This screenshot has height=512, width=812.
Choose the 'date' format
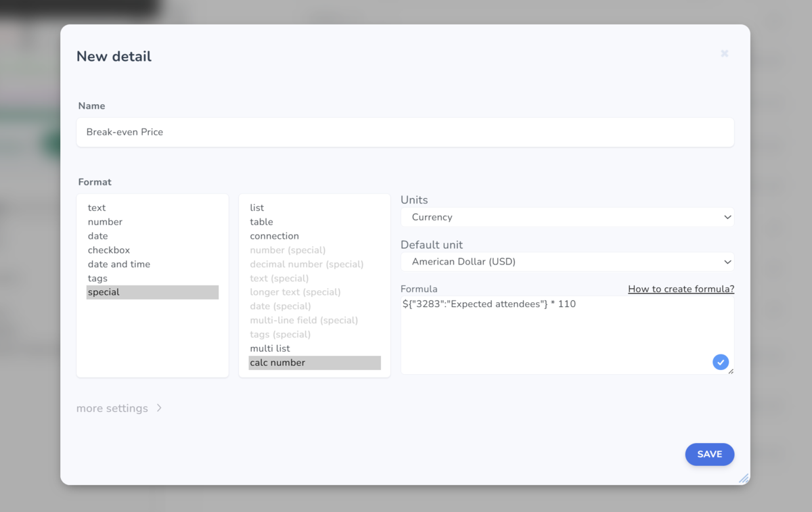(97, 235)
